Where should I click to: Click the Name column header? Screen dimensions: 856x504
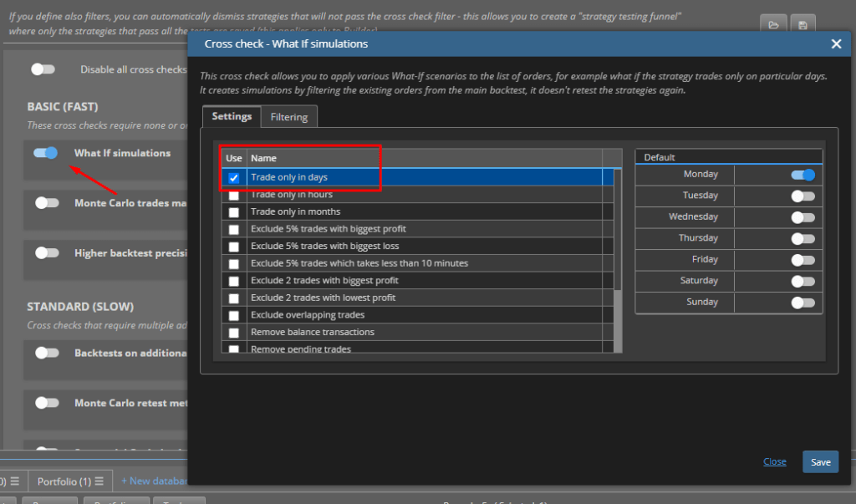424,158
